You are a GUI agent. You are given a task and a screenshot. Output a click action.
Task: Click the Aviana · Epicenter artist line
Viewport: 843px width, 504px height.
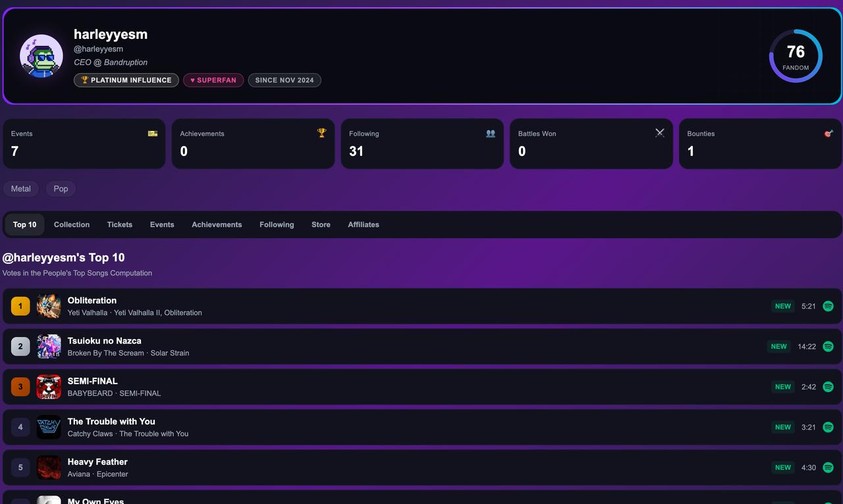[98, 474]
